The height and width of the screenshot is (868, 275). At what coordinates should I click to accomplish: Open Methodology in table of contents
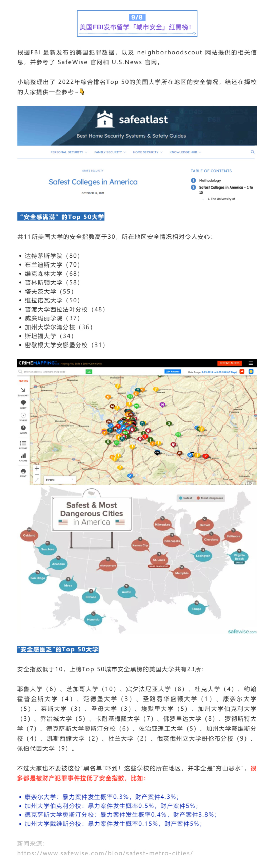[x=210, y=180]
